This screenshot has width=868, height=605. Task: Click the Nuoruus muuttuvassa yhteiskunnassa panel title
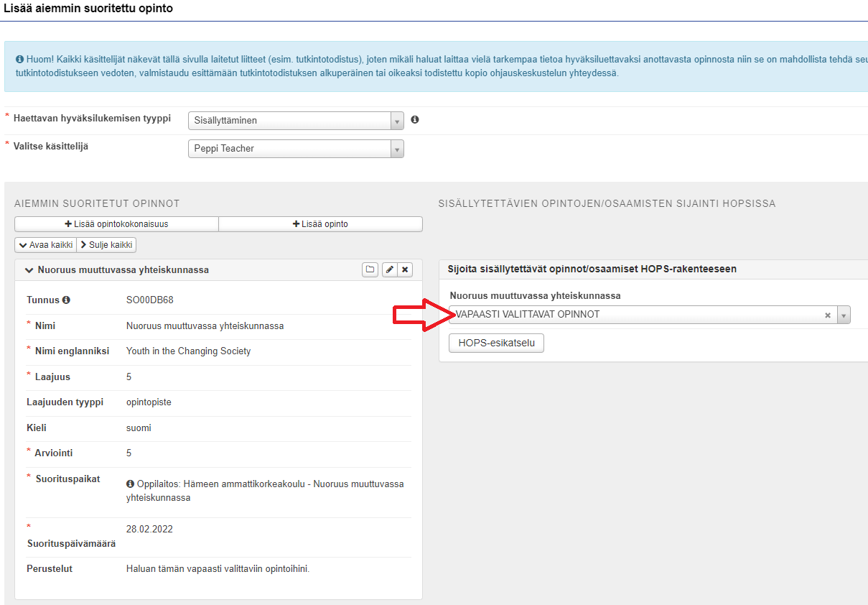tap(123, 270)
